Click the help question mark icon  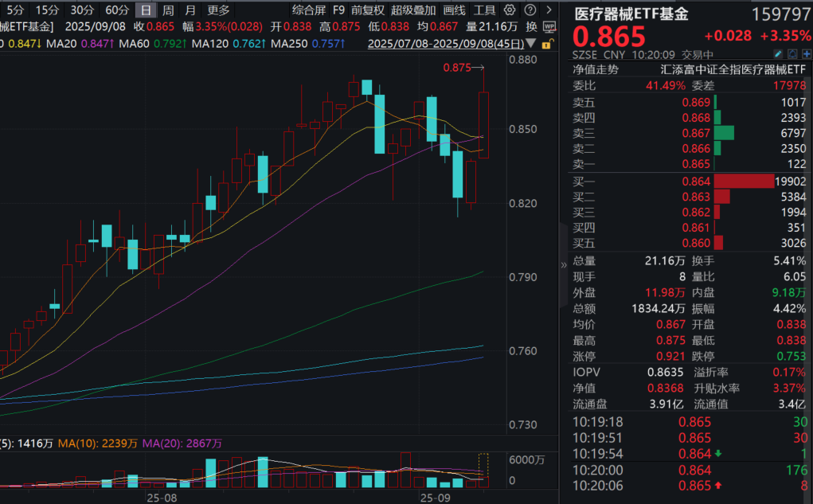pyautogui.click(x=530, y=10)
